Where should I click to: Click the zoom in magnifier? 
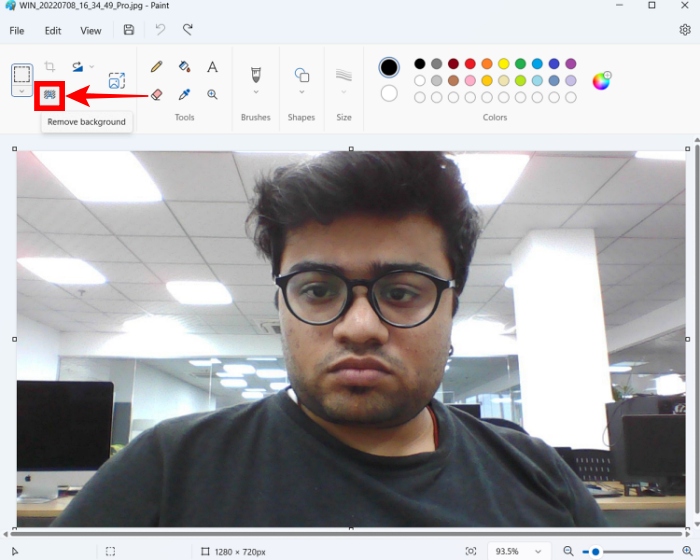tap(688, 551)
